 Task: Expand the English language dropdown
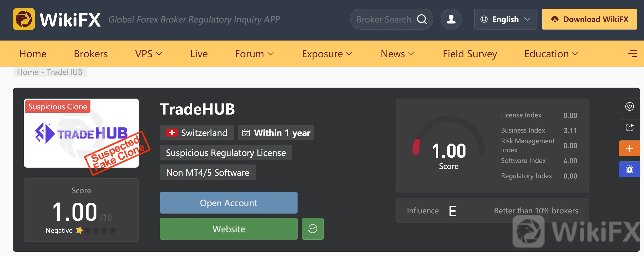505,19
